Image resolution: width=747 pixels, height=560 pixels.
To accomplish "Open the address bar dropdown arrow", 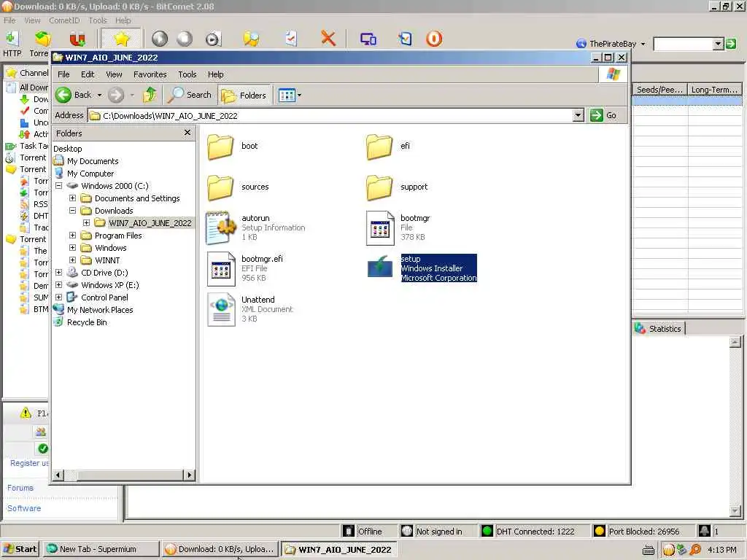I will tap(578, 116).
